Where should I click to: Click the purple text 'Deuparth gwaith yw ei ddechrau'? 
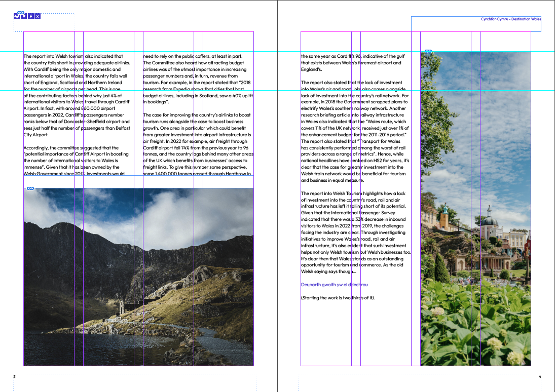(335, 285)
